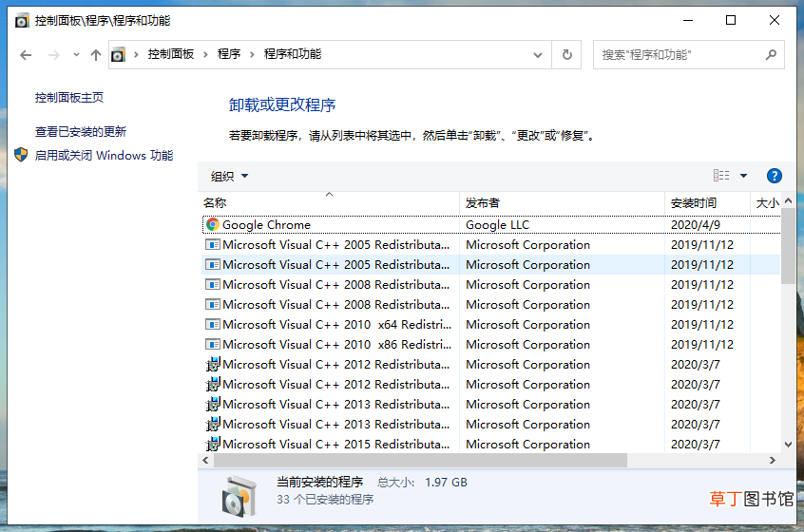This screenshot has height=532, width=804.
Task: Open the 查看已安装的更新 link
Action: click(x=81, y=132)
